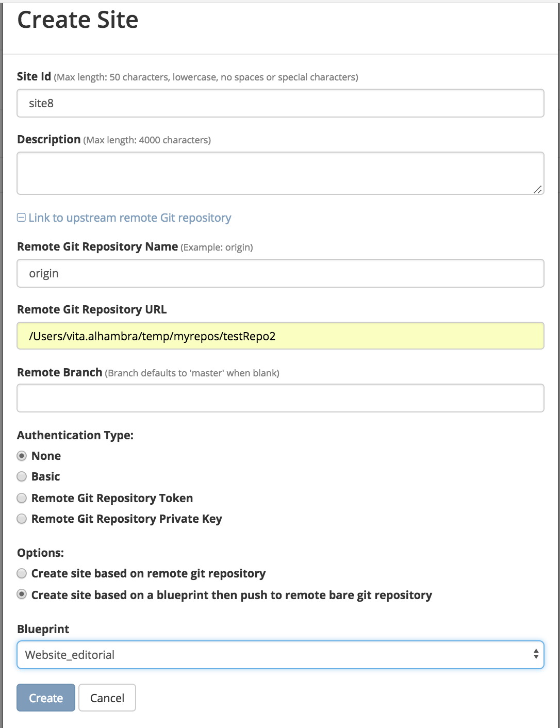Viewport: 560px width, 728px height.
Task: Open the Website_editorial blueprint dropdown
Action: coord(281,655)
